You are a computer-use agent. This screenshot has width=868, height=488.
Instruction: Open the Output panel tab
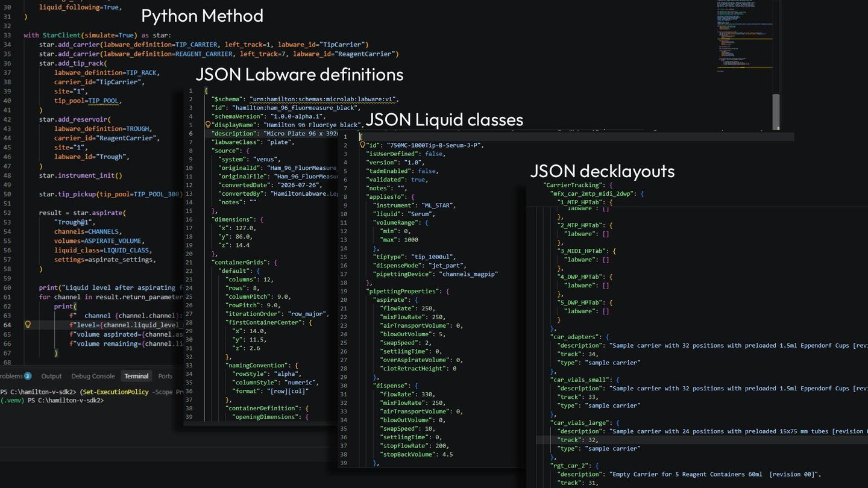(51, 376)
